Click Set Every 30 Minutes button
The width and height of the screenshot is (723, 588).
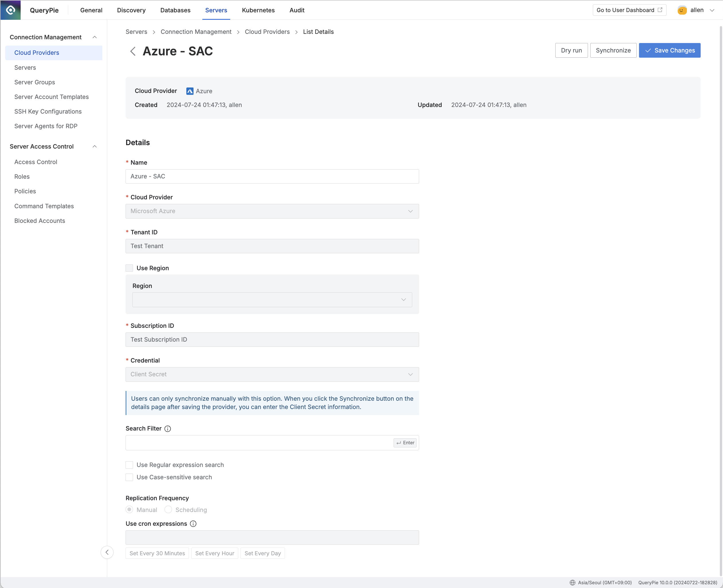click(157, 553)
